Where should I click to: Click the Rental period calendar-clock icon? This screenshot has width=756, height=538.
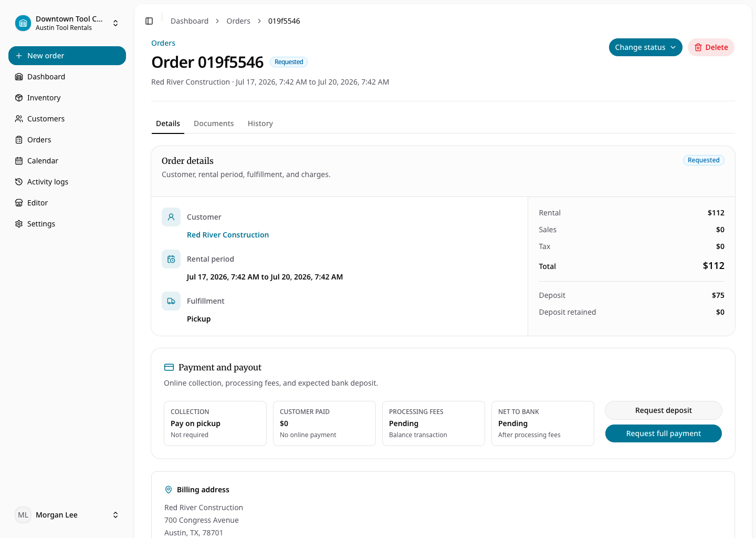tap(171, 259)
